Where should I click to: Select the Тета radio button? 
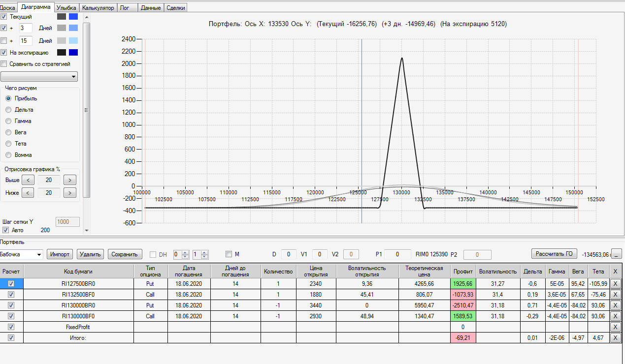[8, 144]
